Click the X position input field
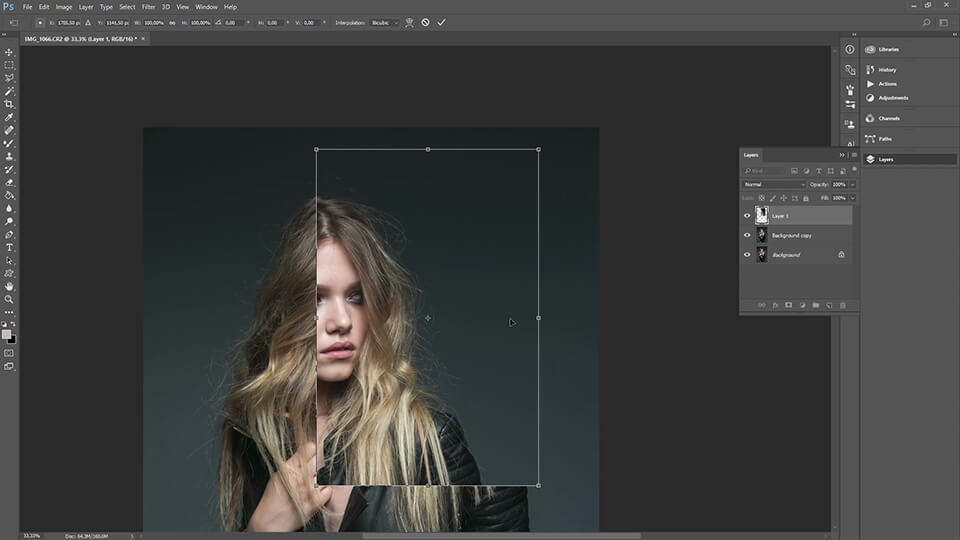Screen dimensions: 960x540 pos(69,23)
